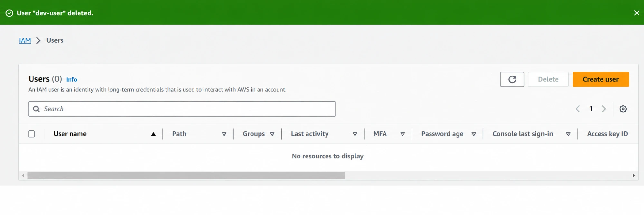Viewport: 644px width, 215px height.
Task: Click the scrollbar right arrow
Action: point(634,175)
